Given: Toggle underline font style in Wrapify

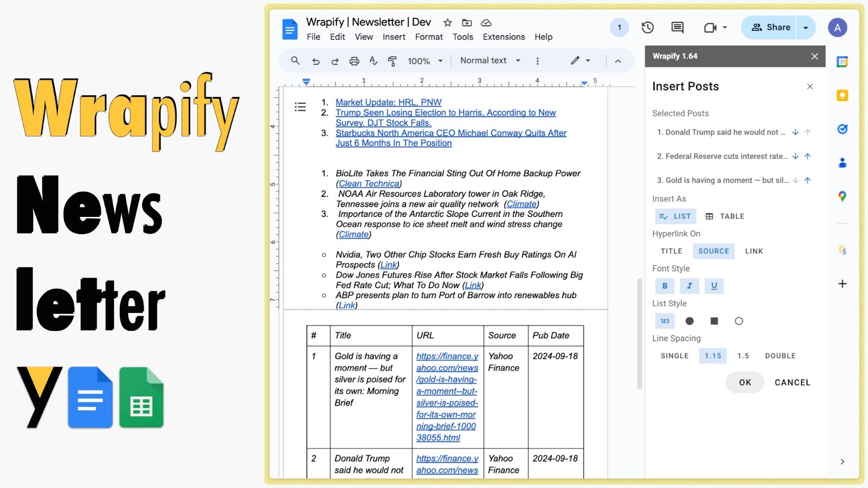Looking at the screenshot, I should click(x=714, y=286).
